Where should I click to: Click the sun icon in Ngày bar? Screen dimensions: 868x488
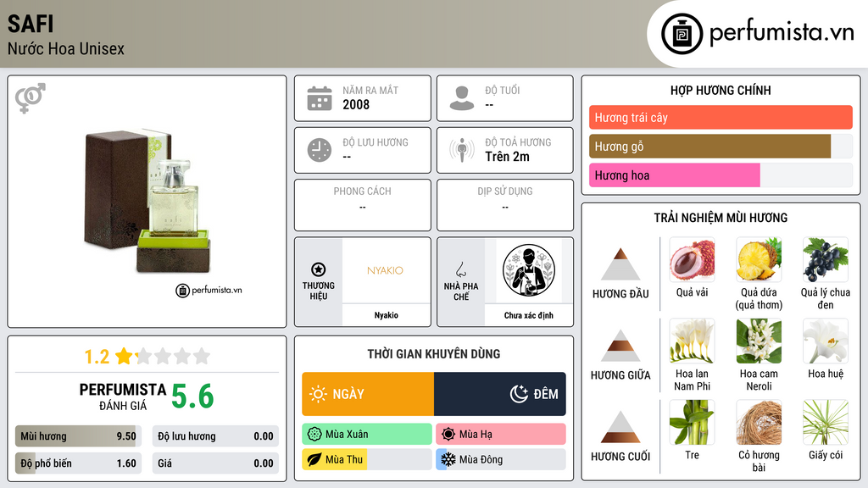coord(319,394)
